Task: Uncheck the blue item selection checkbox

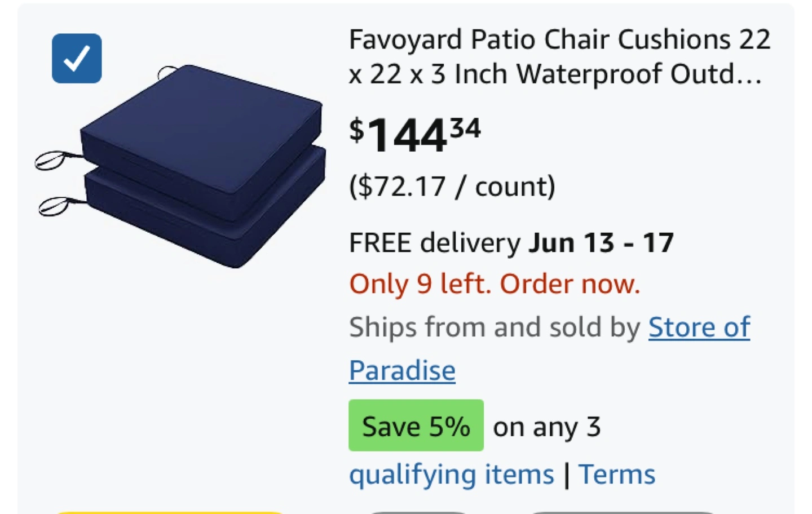Action: click(77, 58)
